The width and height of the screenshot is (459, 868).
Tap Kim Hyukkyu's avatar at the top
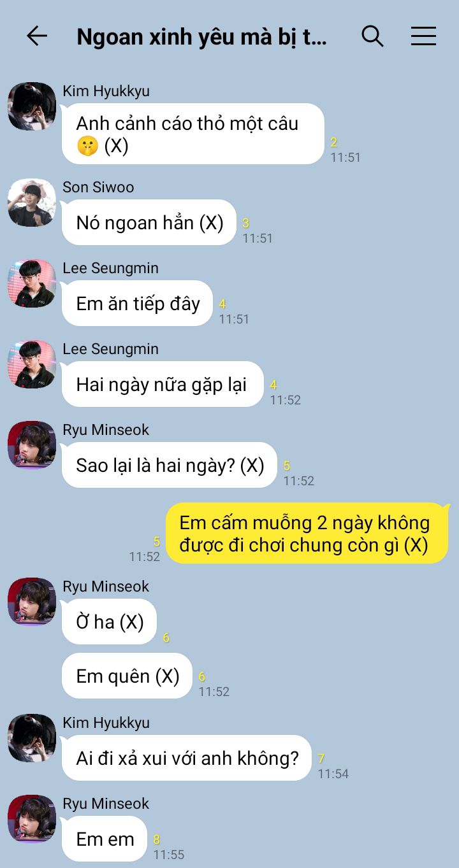(32, 106)
